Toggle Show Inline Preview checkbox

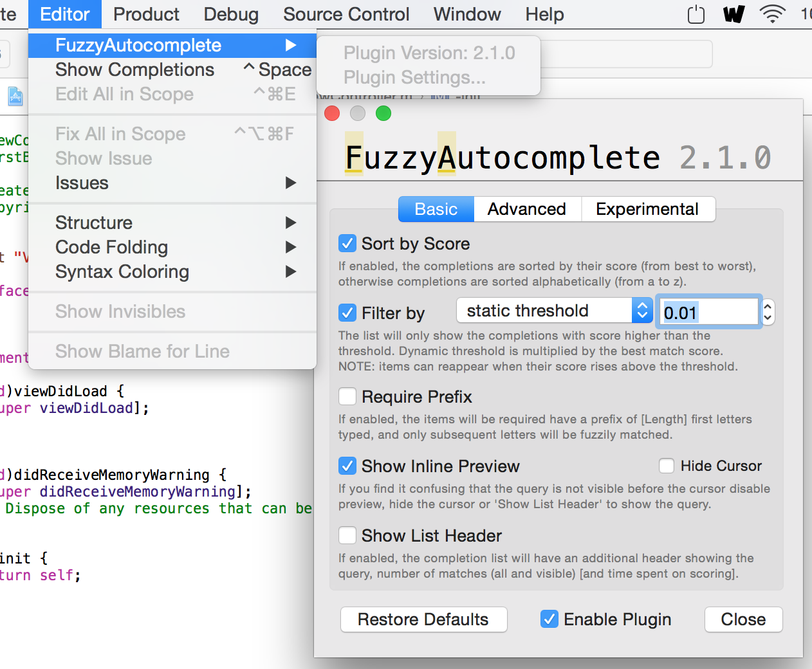tap(347, 466)
